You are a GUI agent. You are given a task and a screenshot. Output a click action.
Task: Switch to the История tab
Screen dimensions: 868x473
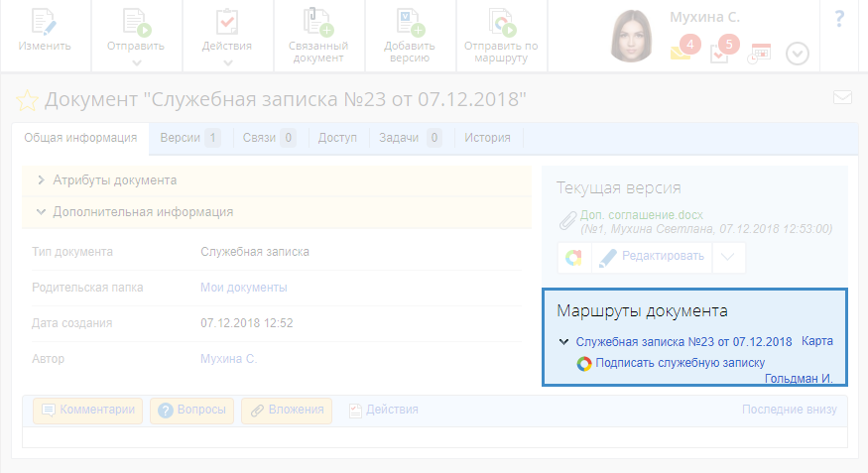(487, 138)
